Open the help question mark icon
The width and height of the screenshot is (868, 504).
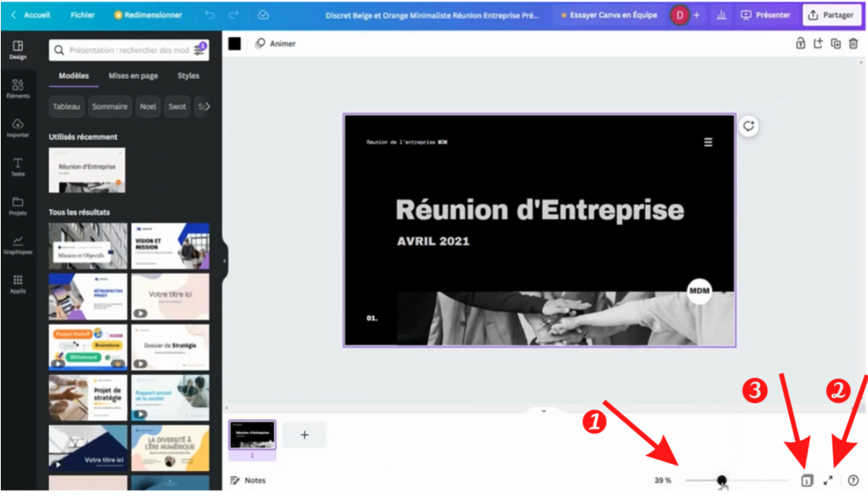(x=854, y=481)
